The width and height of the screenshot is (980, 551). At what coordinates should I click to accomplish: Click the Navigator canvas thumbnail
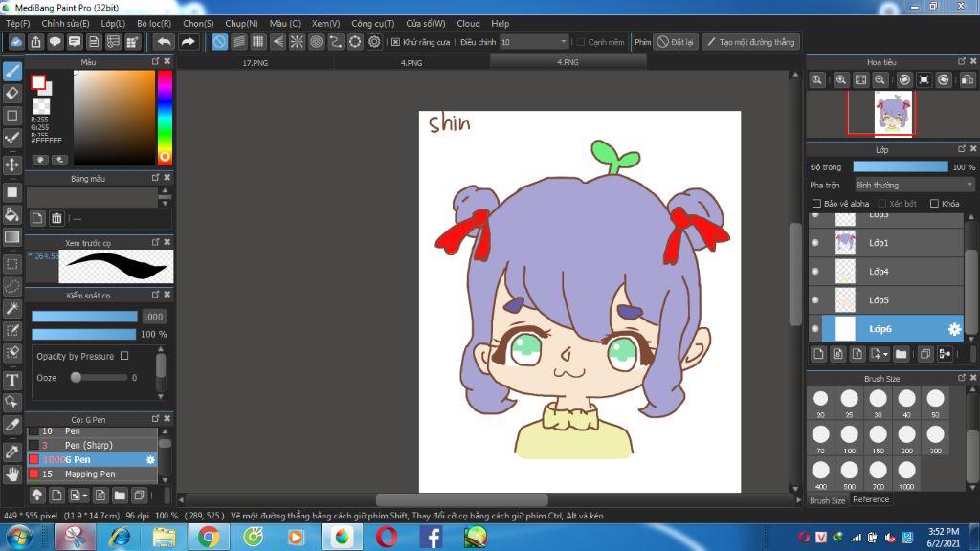(x=894, y=113)
